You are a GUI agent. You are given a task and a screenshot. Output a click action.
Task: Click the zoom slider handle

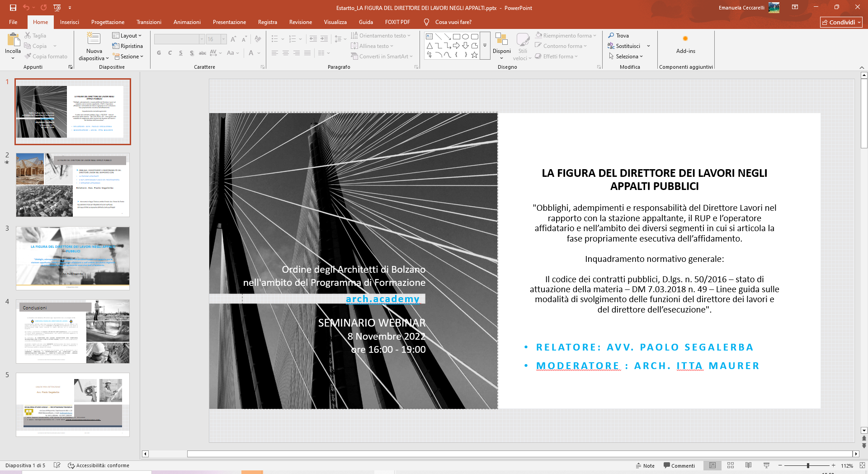point(808,465)
